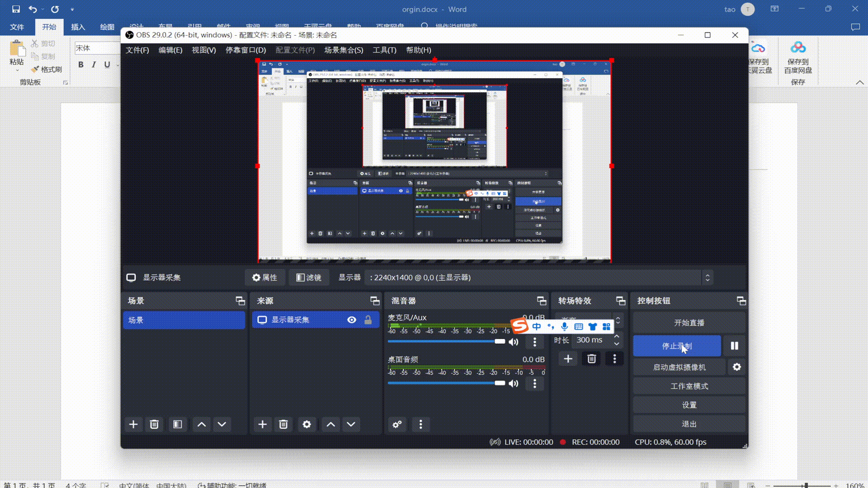
Task: Delete the selected scene with trash icon
Action: coord(154,424)
